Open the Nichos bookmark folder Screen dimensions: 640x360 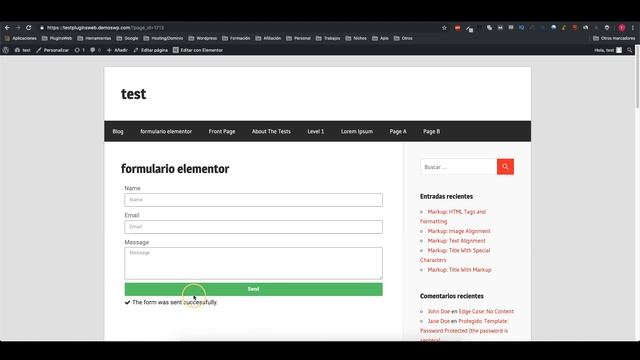[x=356, y=38]
